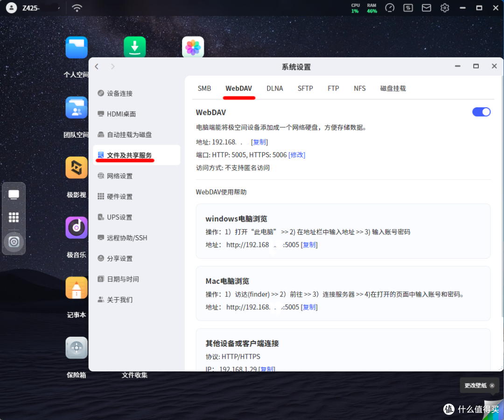Viewport: 504px width, 420px height.
Task: Click the Wi-Fi status icon
Action: pos(77,8)
